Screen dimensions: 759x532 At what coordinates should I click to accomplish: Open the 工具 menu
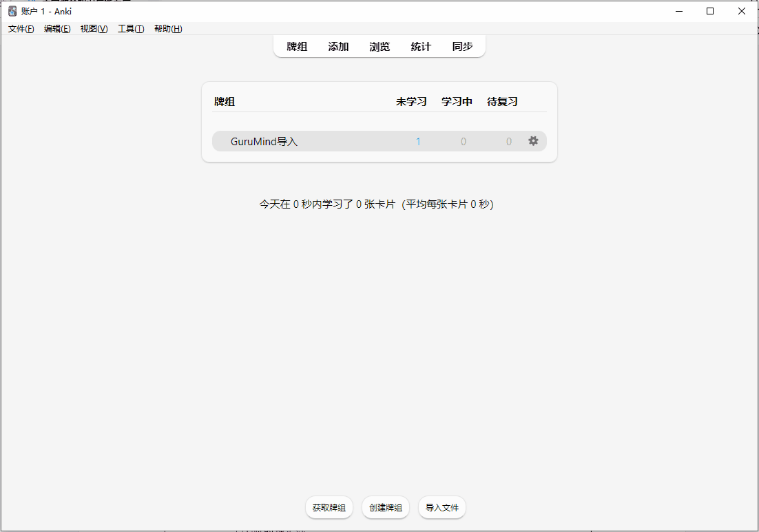pyautogui.click(x=131, y=29)
